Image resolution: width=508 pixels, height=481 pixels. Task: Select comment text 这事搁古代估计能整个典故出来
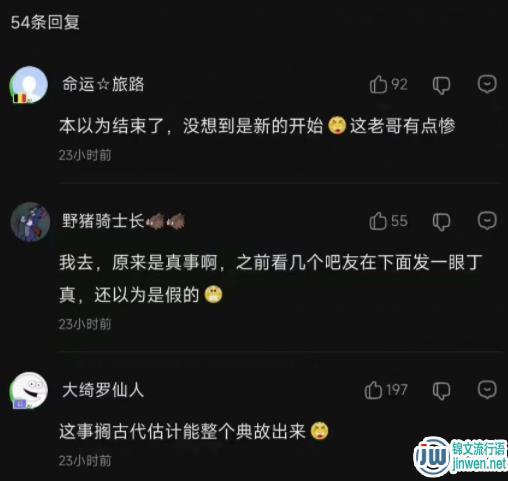tap(182, 431)
